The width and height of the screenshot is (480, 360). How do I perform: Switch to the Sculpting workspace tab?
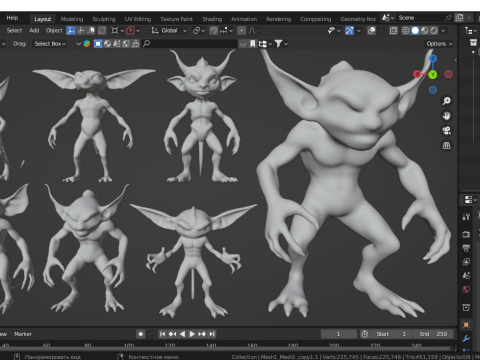pyautogui.click(x=104, y=19)
